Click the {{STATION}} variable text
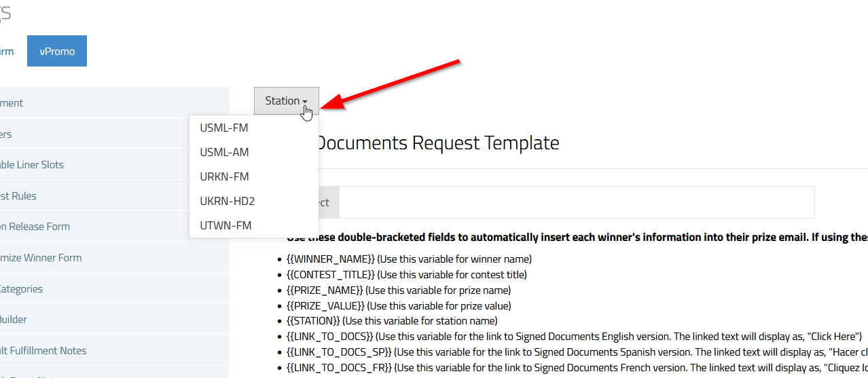This screenshot has height=378, width=868. (x=313, y=321)
